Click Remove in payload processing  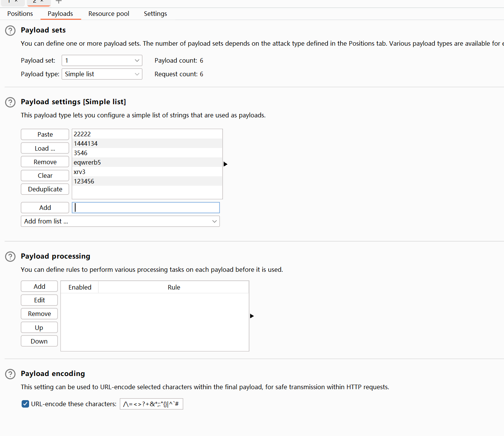39,314
